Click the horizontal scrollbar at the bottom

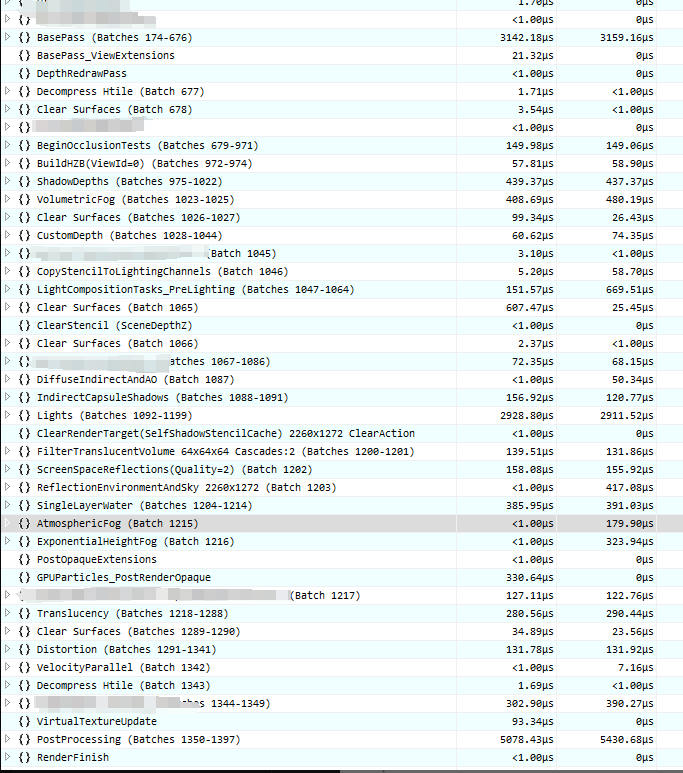341,771
